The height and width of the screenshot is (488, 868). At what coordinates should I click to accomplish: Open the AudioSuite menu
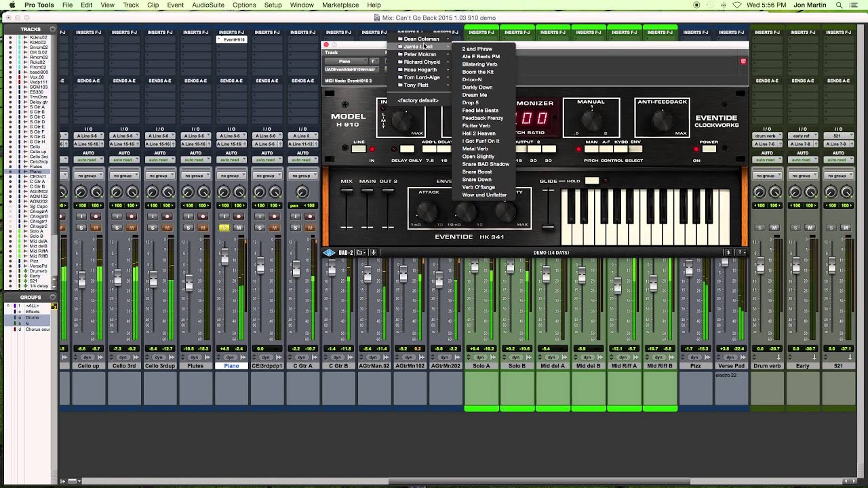coord(208,5)
